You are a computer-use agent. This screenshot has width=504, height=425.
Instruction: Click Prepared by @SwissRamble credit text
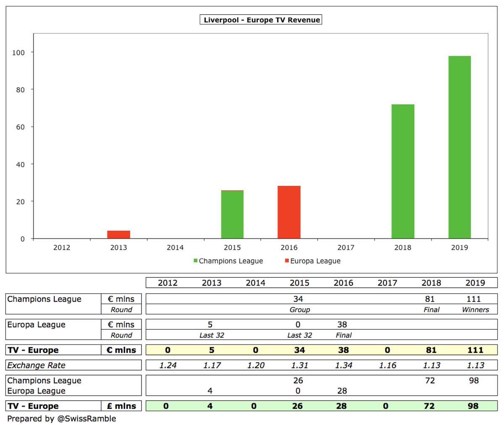62,419
